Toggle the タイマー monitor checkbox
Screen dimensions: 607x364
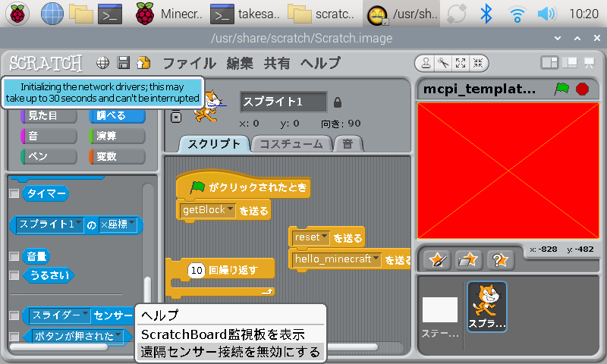[x=14, y=193]
